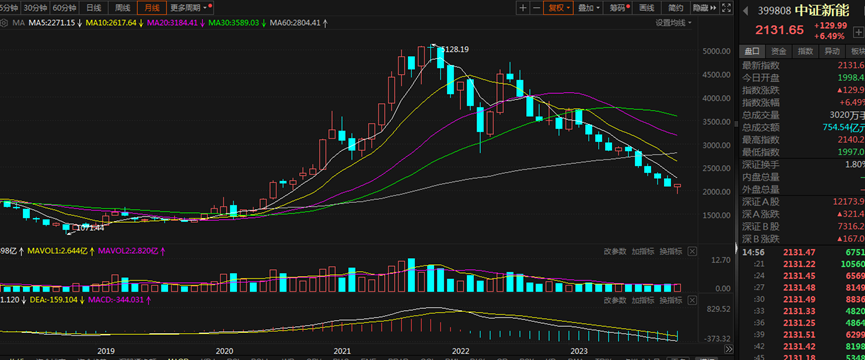
Task: Click double-arrow icon at chart bottom right
Action: (728, 349)
